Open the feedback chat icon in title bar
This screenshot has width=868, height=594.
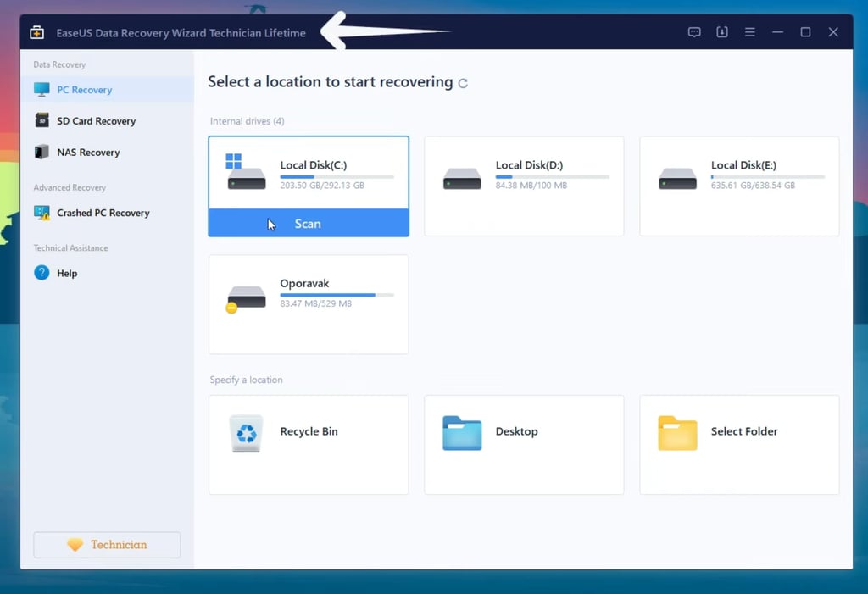[x=694, y=32]
